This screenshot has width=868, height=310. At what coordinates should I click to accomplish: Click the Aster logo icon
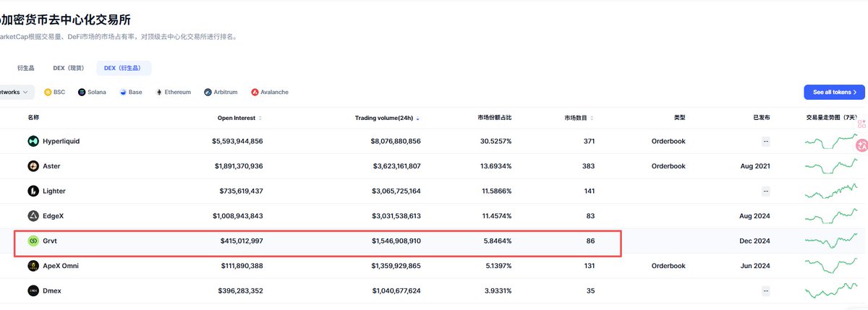point(33,166)
